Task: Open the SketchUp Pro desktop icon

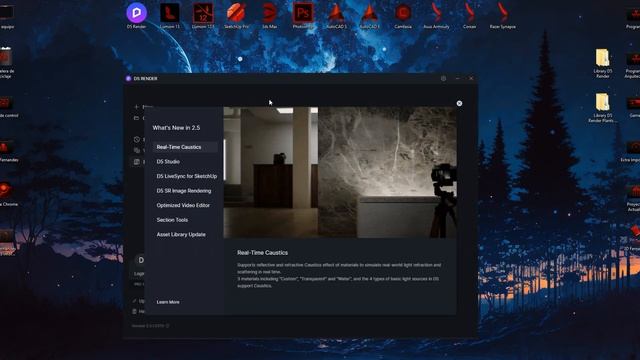Action: tap(236, 15)
